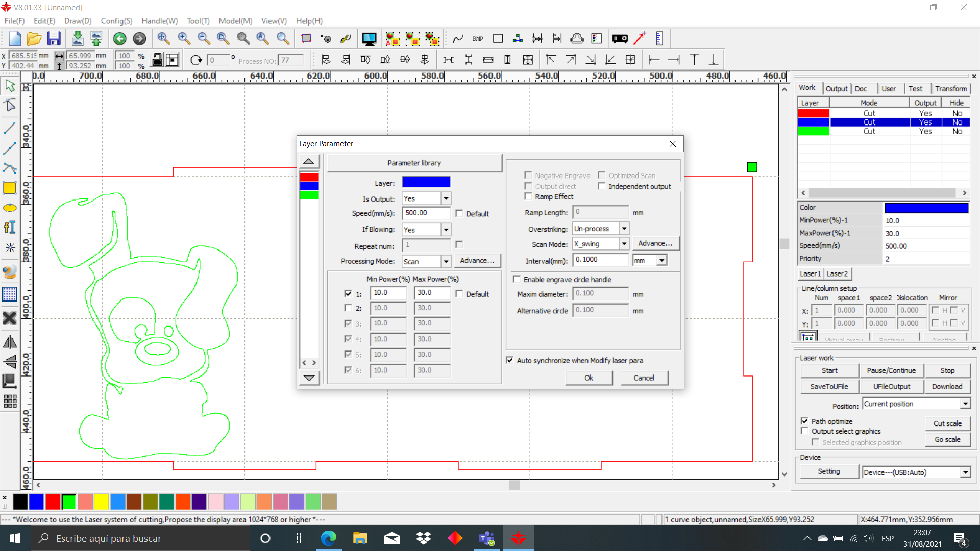Viewport: 980px width, 551px height.
Task: Click the vertical mirror tool icon
Action: 10,362
